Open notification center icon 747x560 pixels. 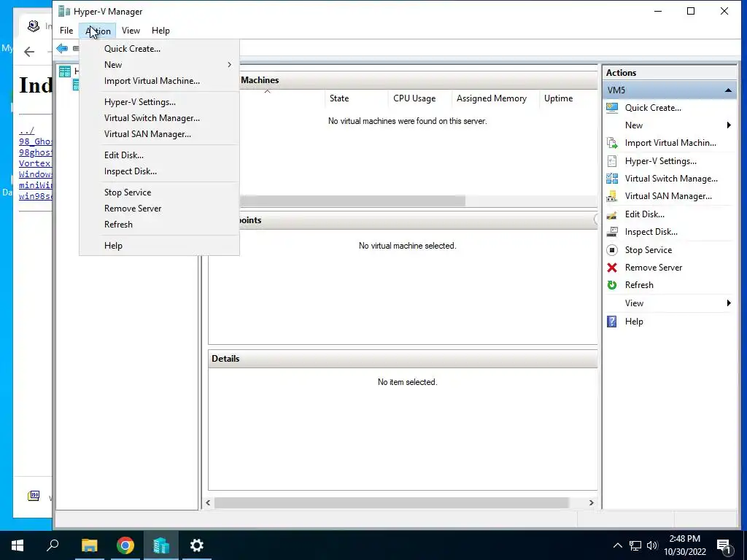tap(724, 545)
